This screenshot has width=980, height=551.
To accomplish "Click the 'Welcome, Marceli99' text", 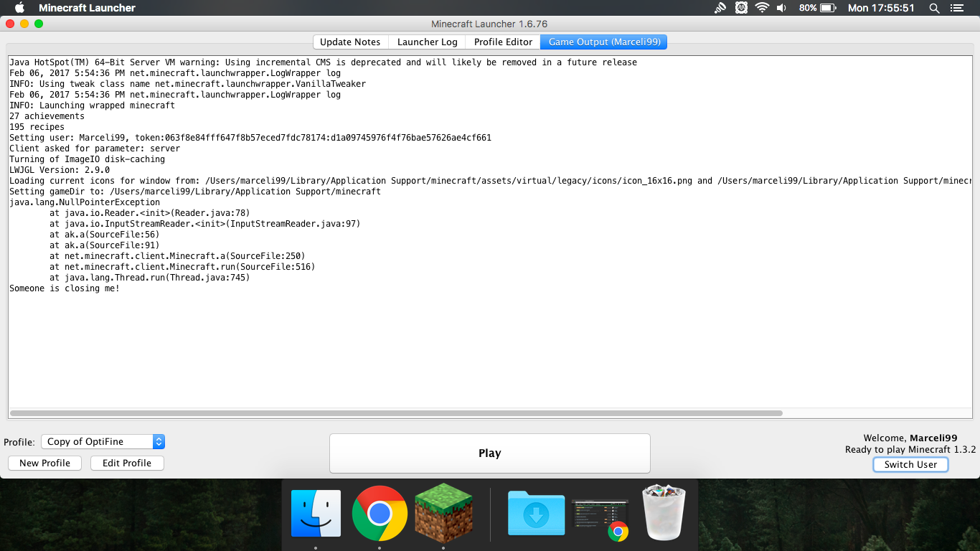I will coord(910,438).
